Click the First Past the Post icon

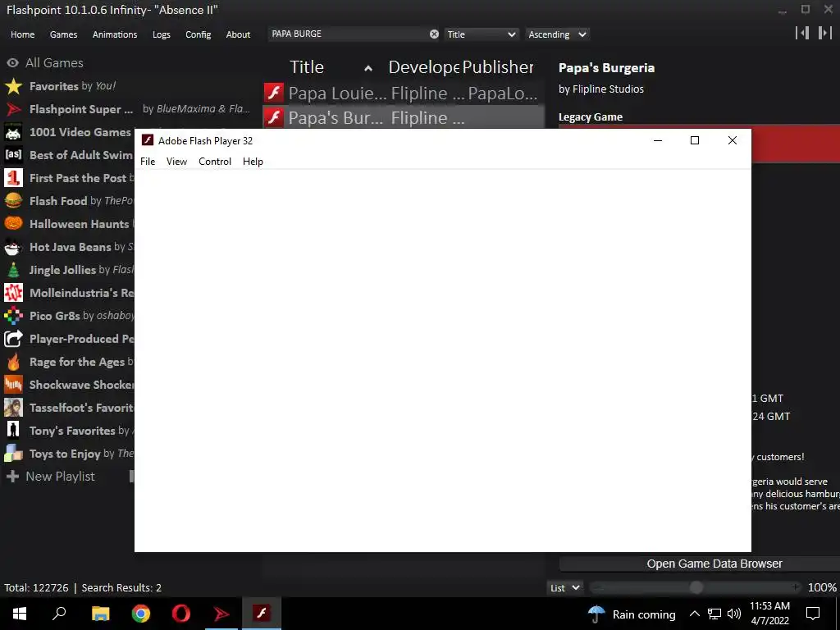(13, 178)
